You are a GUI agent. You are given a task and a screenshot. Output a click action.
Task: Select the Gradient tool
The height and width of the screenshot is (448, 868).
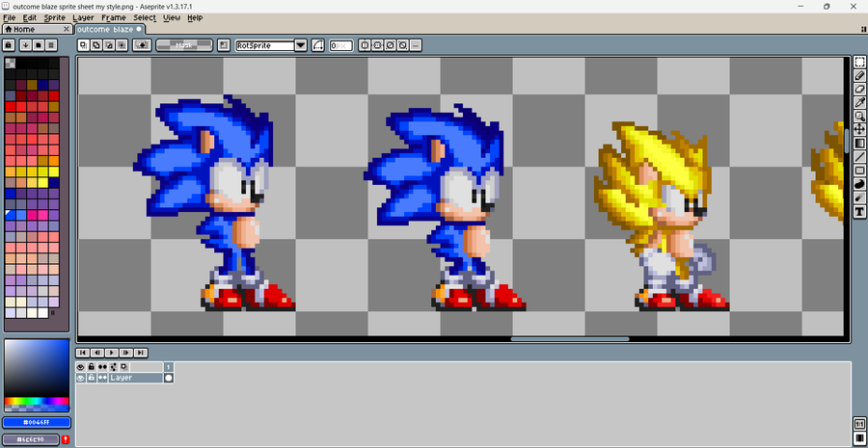[x=859, y=144]
